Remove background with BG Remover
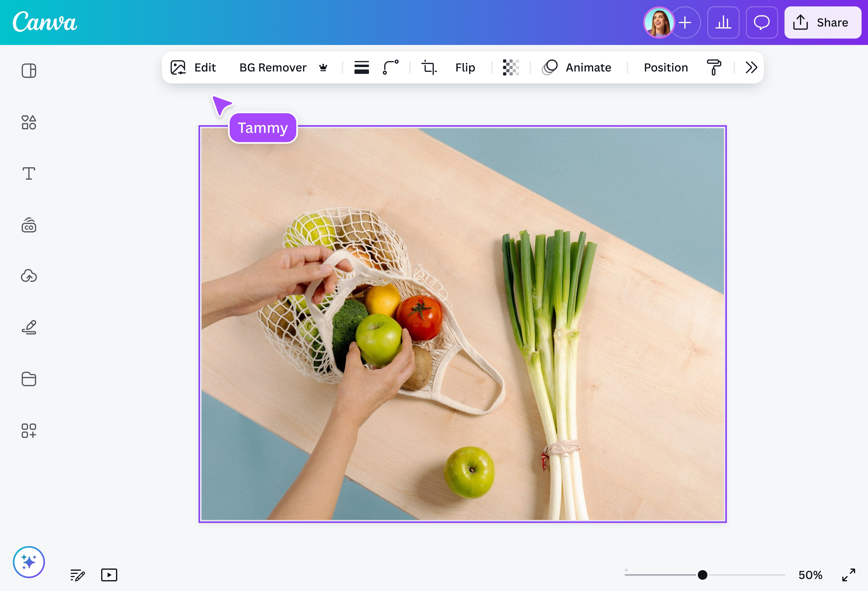Screen dimensions: 868x591 273,67
